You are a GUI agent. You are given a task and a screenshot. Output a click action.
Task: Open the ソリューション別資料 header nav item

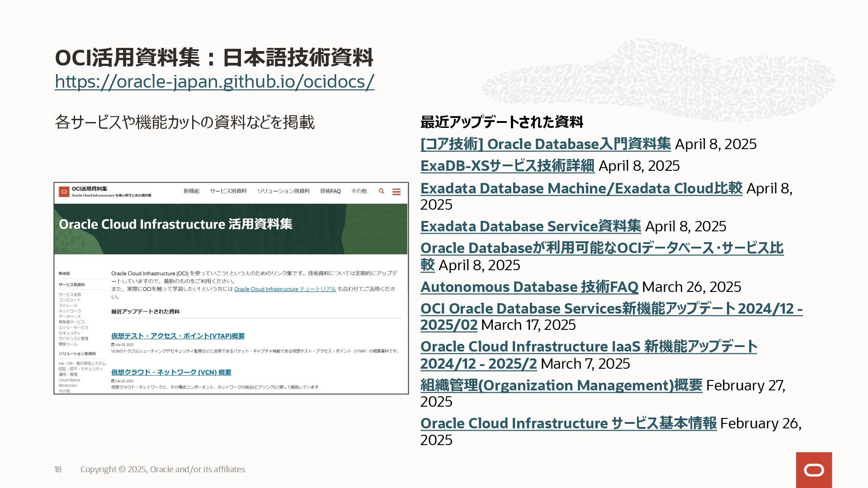coord(283,191)
